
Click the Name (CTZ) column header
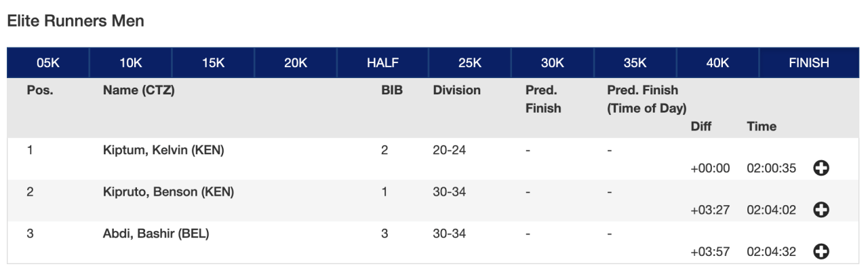[138, 90]
